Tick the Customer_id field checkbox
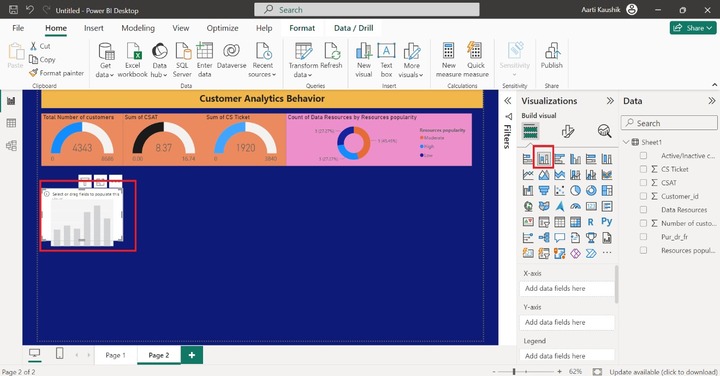Image resolution: width=720 pixels, height=376 pixels. (643, 196)
